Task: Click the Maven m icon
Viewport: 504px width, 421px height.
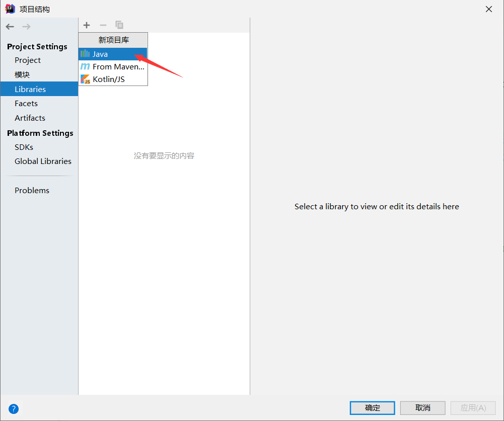Action: (x=85, y=66)
